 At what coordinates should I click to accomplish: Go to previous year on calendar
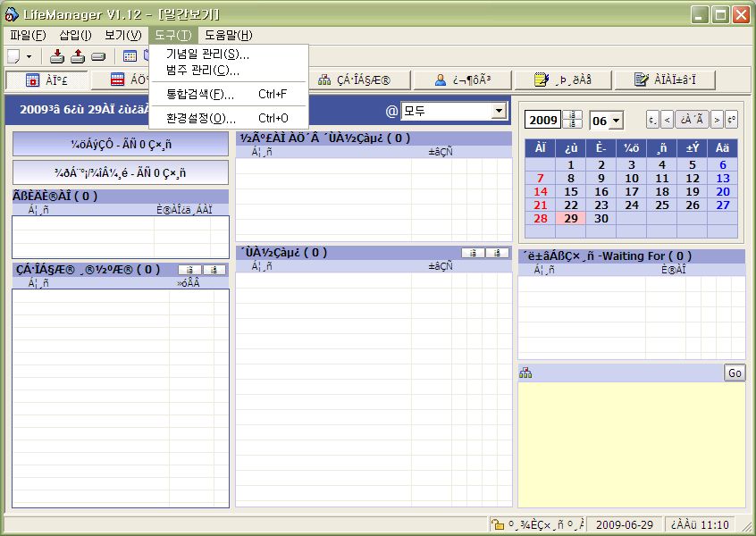point(652,120)
